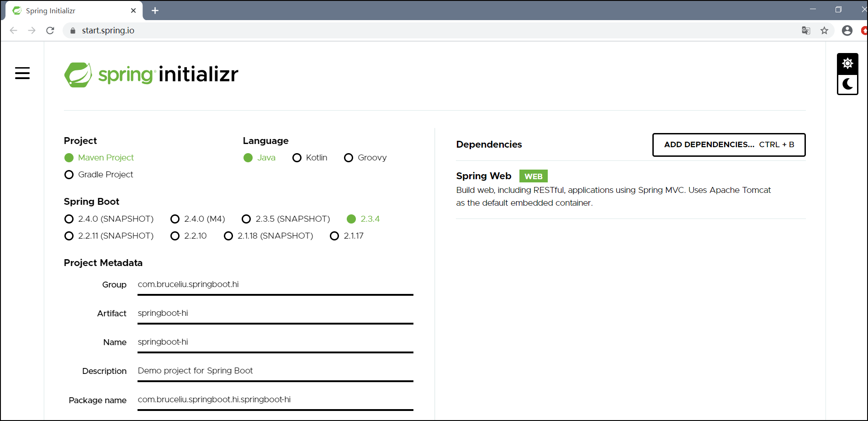Go back with the browser back arrow

pos(14,31)
